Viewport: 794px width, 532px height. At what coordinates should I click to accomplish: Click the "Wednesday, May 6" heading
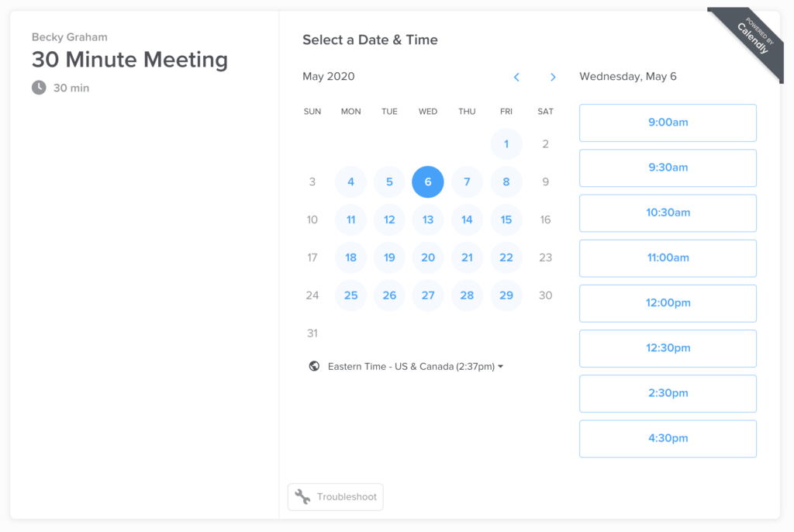(x=628, y=77)
